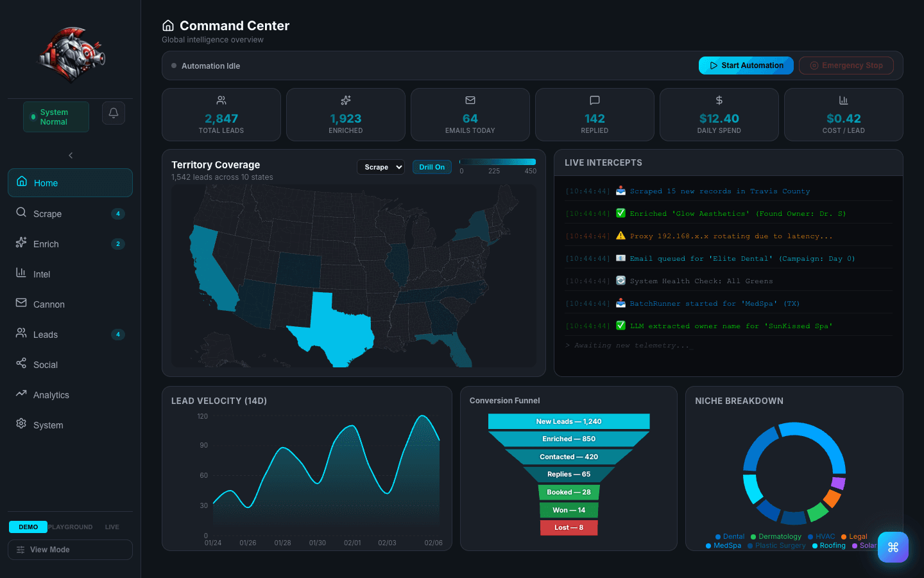Image resolution: width=924 pixels, height=578 pixels.
Task: Open the command palette floating button
Action: pyautogui.click(x=893, y=547)
